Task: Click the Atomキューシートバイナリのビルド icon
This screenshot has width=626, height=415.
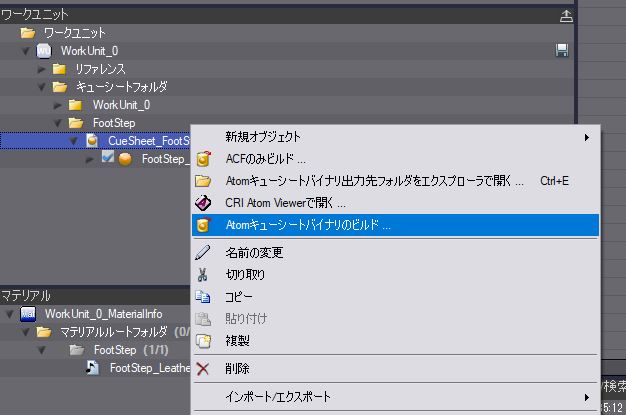Action: point(203,225)
